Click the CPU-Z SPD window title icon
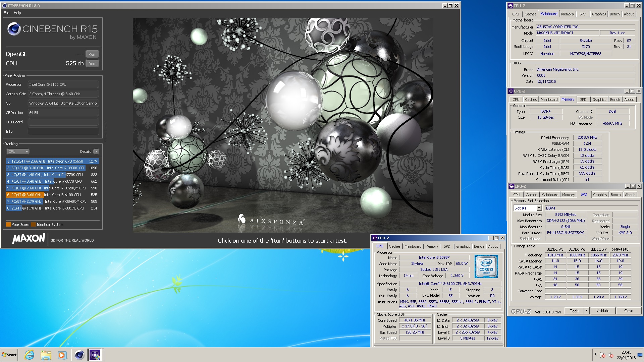Viewport: 644px width, 362px height. coord(512,186)
